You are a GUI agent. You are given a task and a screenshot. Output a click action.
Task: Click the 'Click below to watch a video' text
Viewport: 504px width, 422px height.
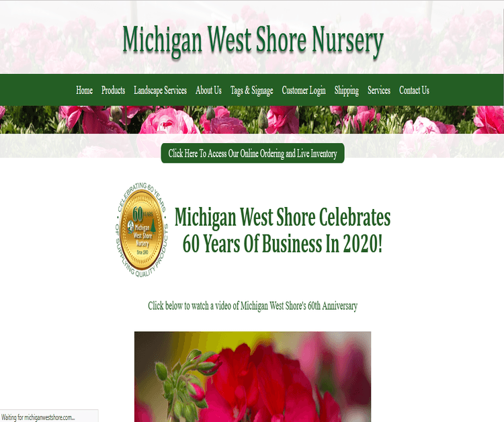pos(253,306)
